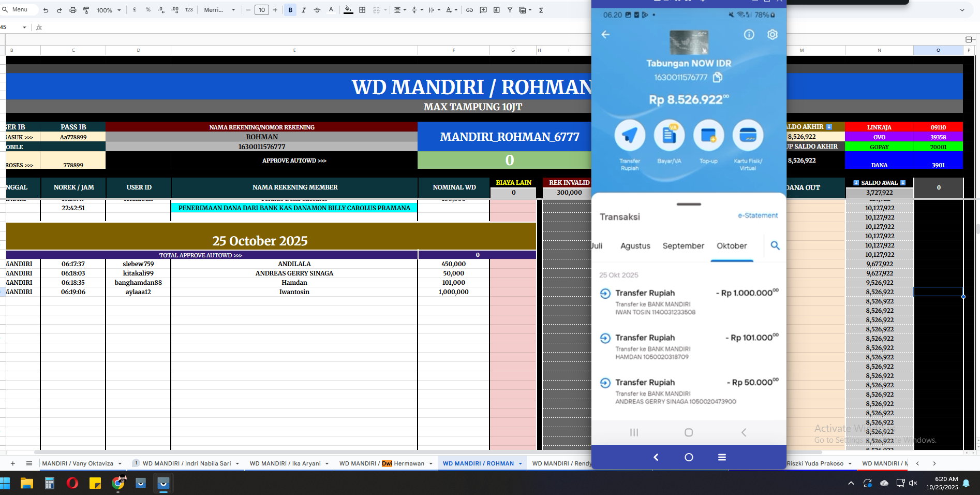Open the functions sigma menu
The height and width of the screenshot is (495, 980).
(x=541, y=10)
